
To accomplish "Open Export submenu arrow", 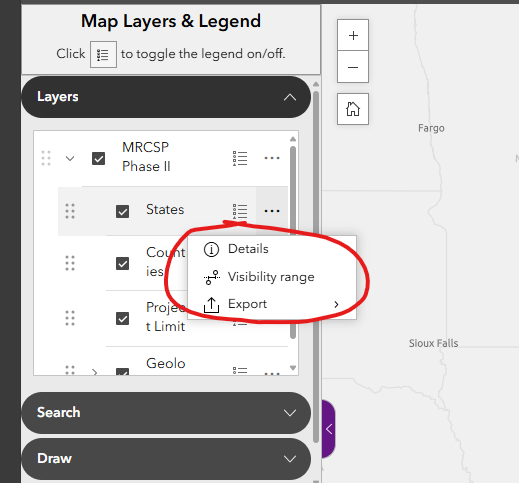I will tap(336, 304).
